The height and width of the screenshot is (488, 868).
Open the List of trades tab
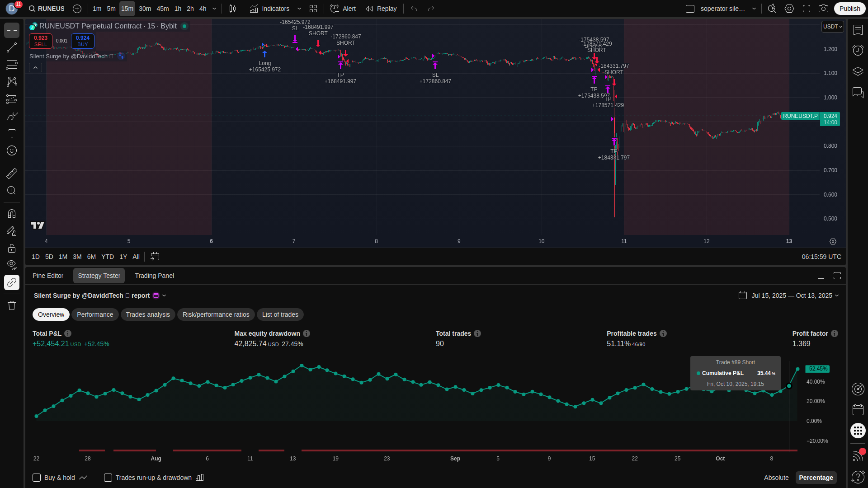tap(280, 314)
